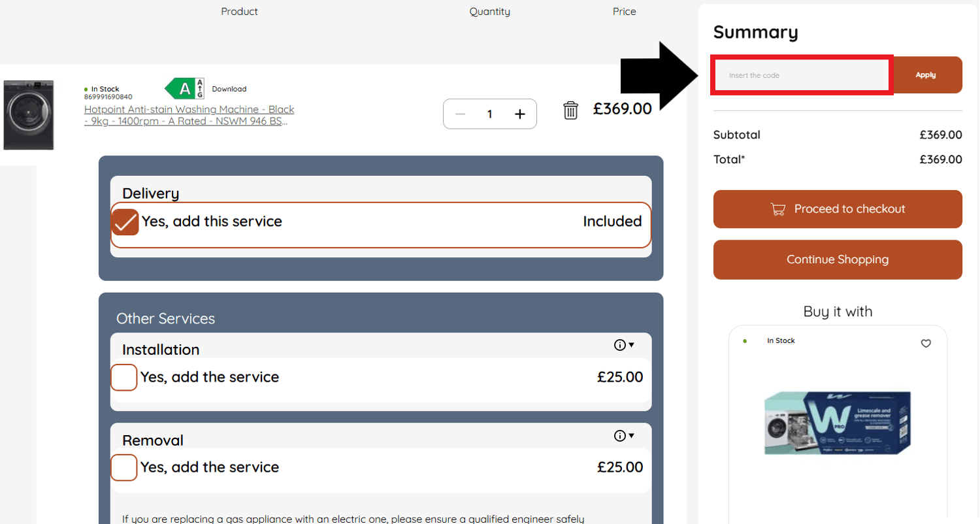980x524 pixels.
Task: Click the £369.00 product price
Action: pos(623,108)
